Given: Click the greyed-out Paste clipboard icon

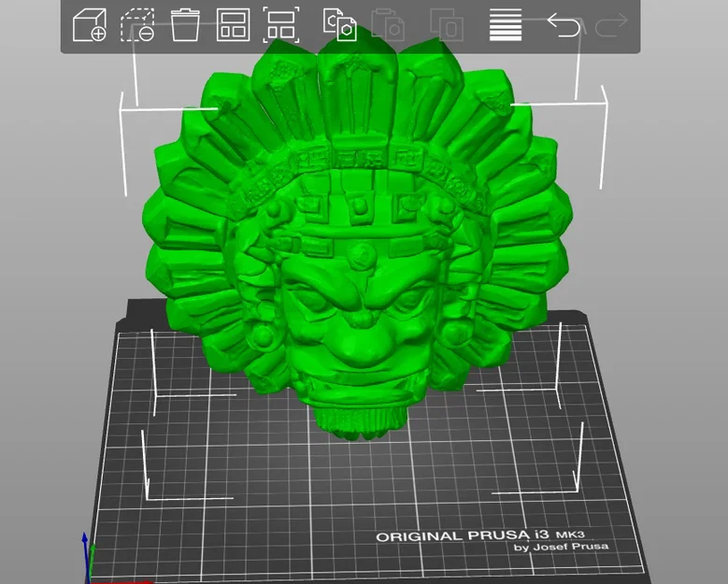Looking at the screenshot, I should (x=388, y=25).
